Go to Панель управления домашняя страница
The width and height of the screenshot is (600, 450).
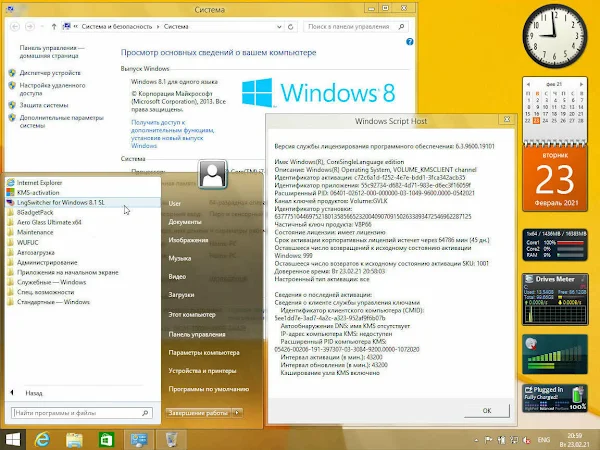[52, 52]
